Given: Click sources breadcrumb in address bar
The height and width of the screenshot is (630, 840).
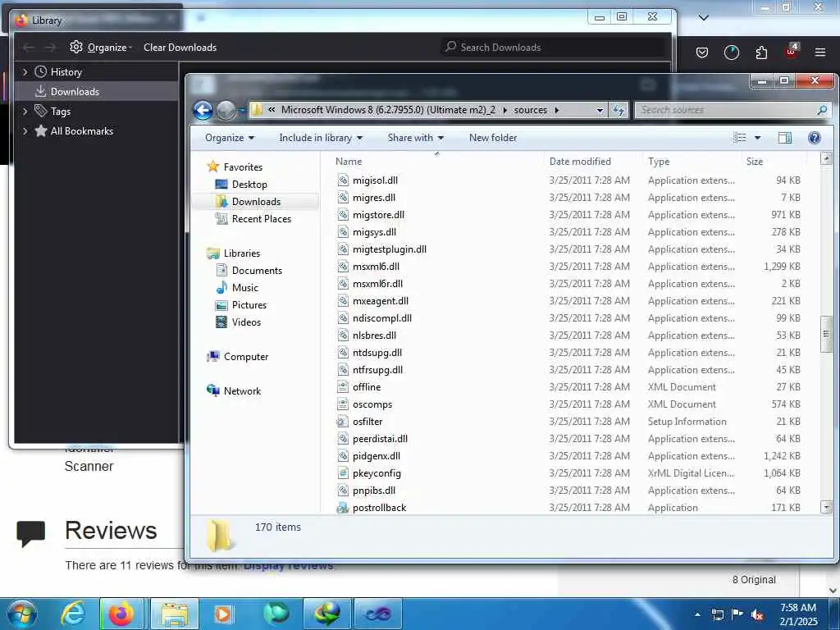Looking at the screenshot, I should pos(531,111).
